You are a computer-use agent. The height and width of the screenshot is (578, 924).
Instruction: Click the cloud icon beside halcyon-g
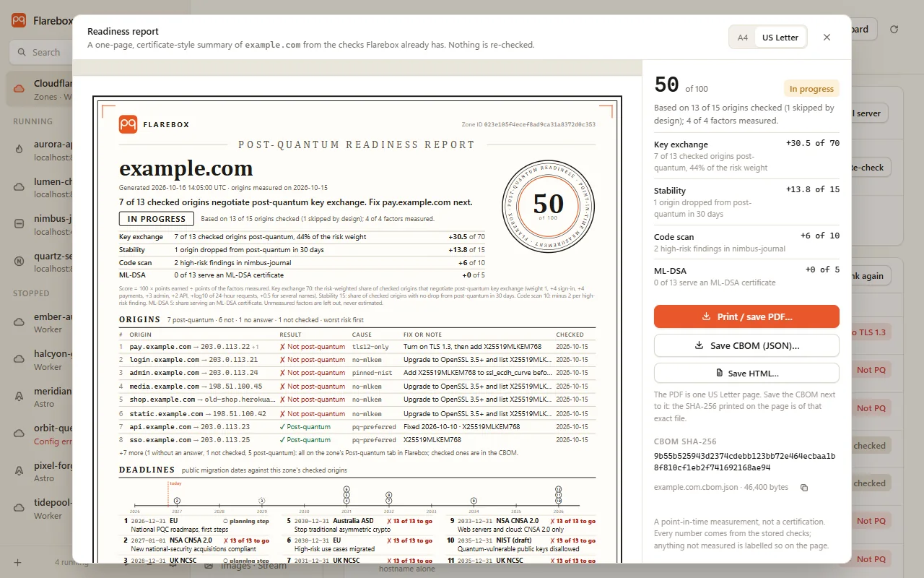19,360
